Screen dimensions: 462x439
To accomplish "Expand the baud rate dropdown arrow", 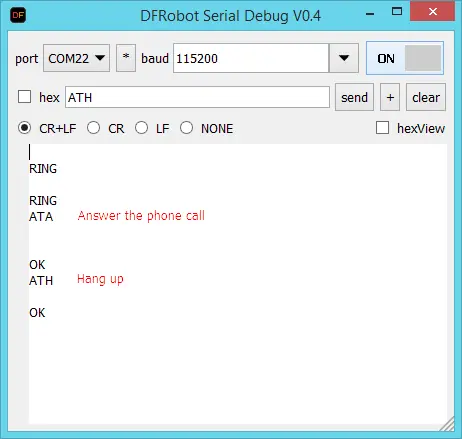I will point(344,58).
